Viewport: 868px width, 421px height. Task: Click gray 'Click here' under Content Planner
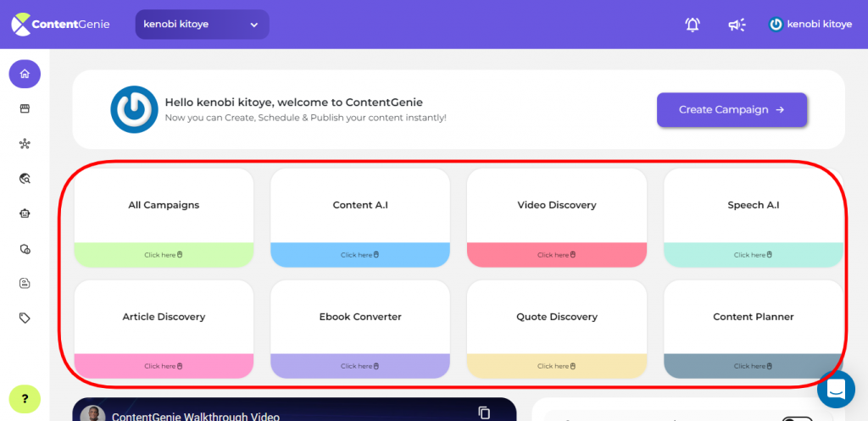click(754, 366)
